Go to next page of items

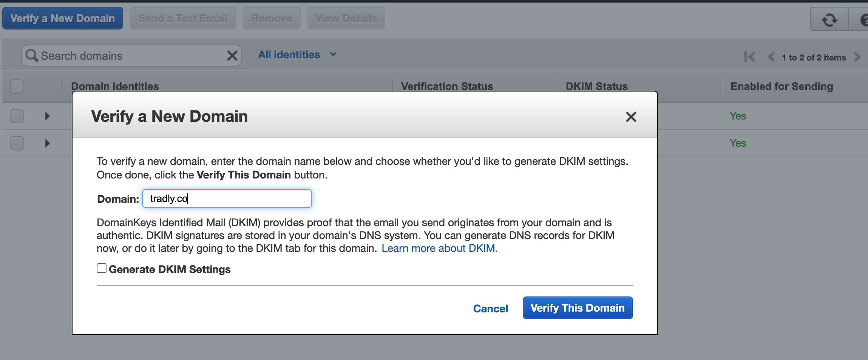[857, 57]
